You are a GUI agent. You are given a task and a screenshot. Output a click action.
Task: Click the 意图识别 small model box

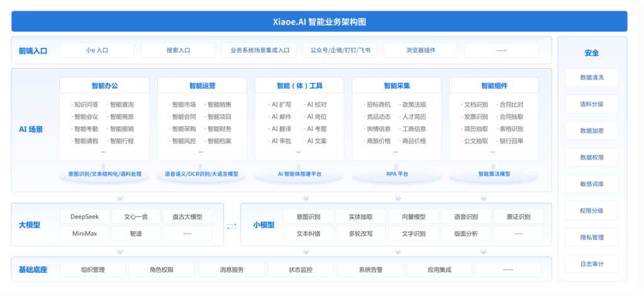click(308, 217)
